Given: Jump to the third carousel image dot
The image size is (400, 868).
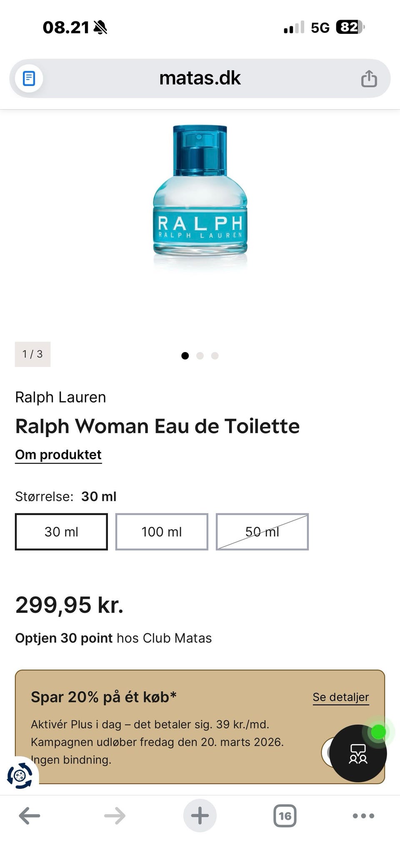Looking at the screenshot, I should [215, 355].
